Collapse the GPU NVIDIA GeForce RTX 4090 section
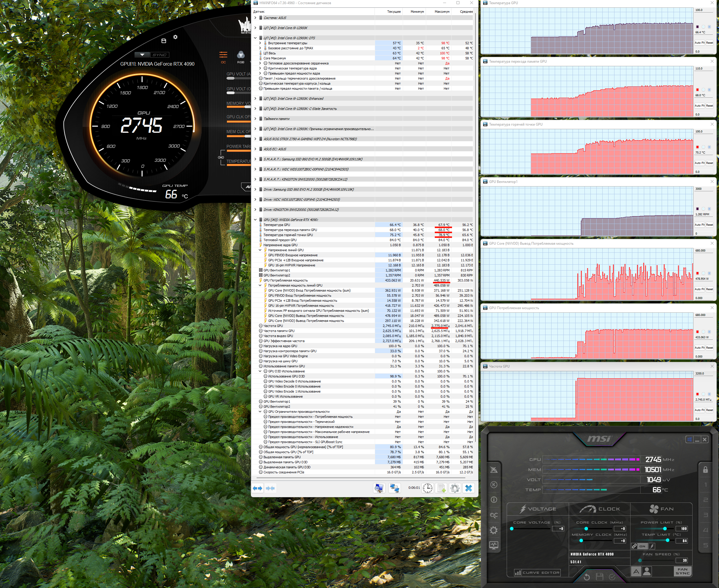 255,220
